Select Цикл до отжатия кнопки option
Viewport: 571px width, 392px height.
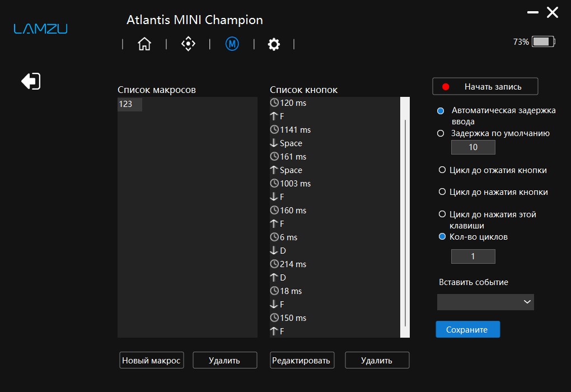pyautogui.click(x=442, y=170)
